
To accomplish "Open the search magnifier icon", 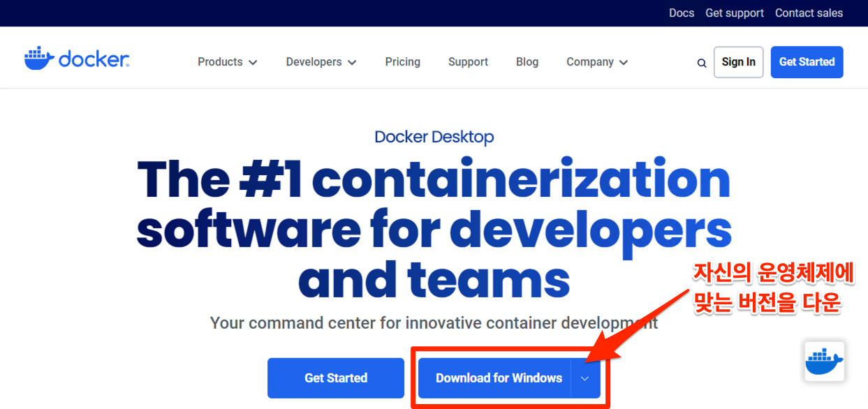I will click(702, 63).
